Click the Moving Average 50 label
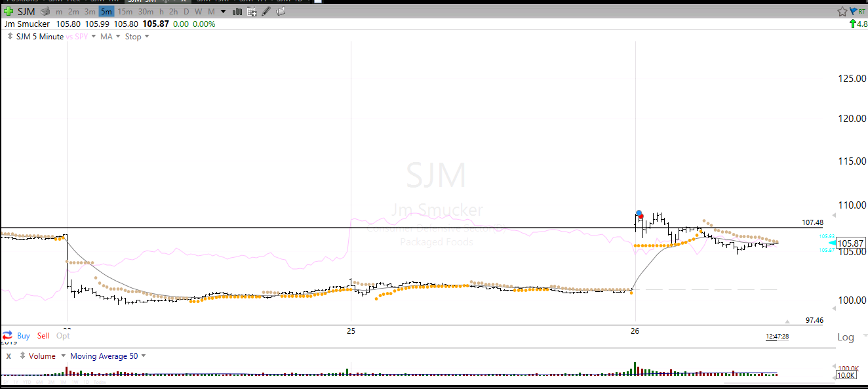 [104, 356]
